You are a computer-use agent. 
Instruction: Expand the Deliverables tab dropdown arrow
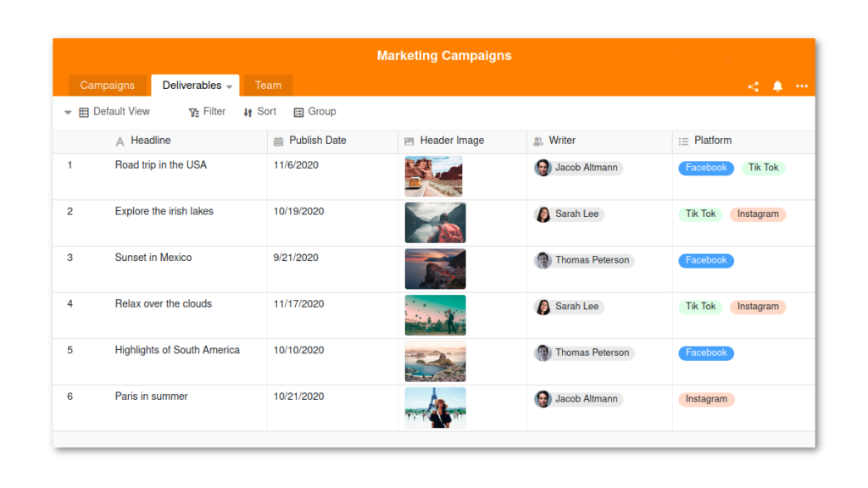pyautogui.click(x=229, y=86)
